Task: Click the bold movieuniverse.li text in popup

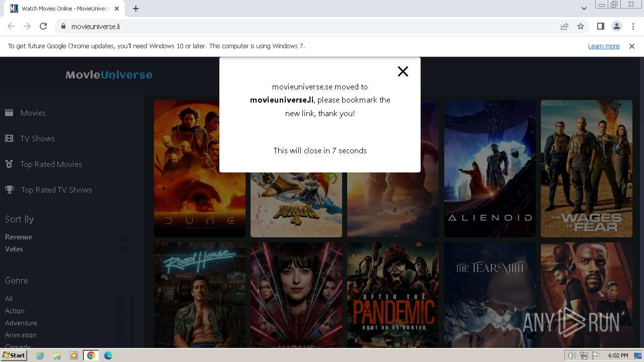Action: (282, 100)
